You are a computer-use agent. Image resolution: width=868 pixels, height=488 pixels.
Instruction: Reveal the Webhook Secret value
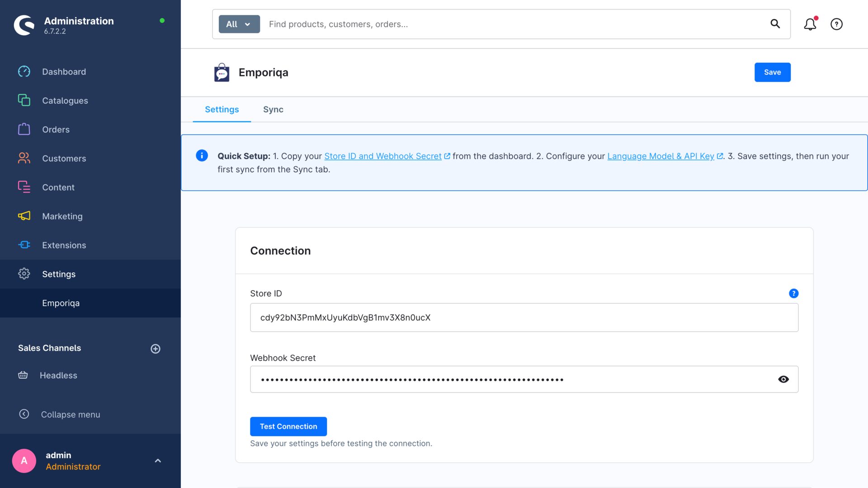[x=784, y=379]
